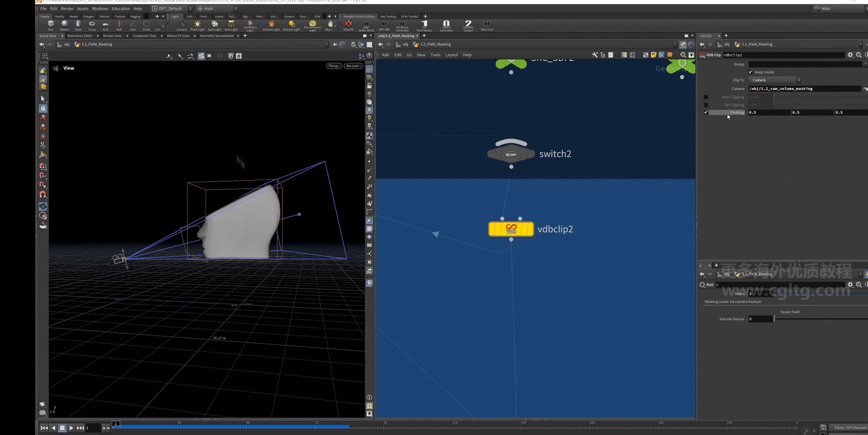868x435 pixels.
Task: Select the Sphere shelf tool
Action: pyautogui.click(x=64, y=25)
